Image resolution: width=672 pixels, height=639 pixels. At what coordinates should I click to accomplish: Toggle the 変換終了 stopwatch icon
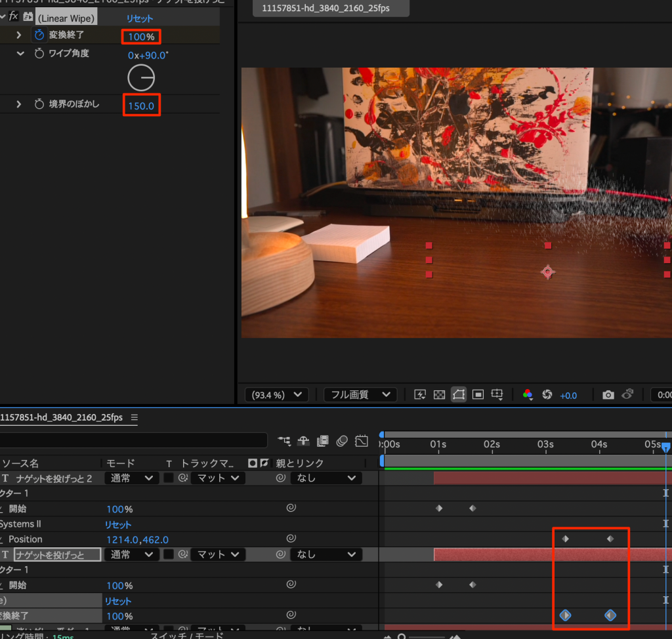(39, 35)
